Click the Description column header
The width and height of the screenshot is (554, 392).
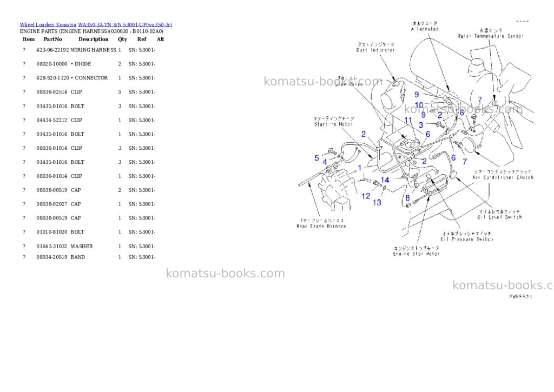[93, 39]
